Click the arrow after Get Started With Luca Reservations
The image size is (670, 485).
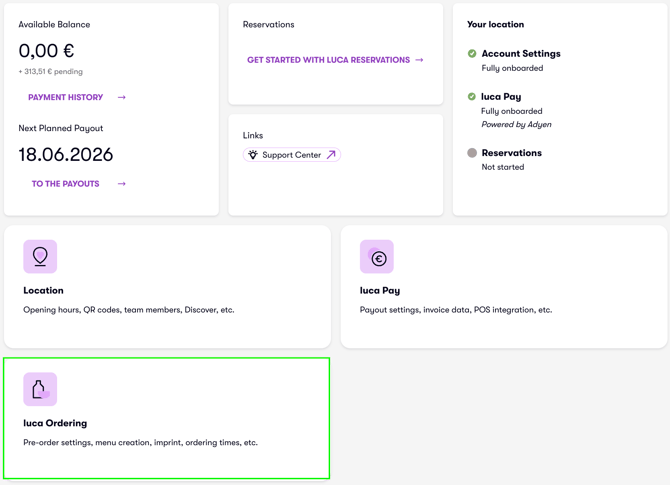(x=419, y=60)
